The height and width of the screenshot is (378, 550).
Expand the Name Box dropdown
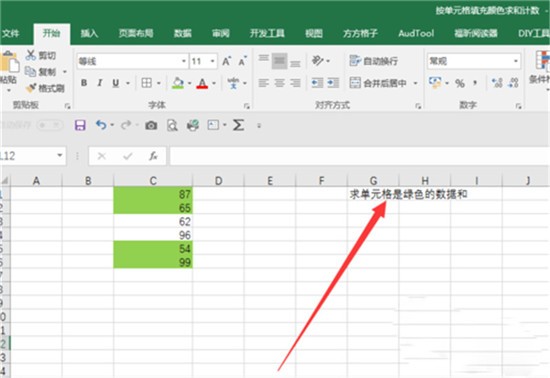[60, 155]
